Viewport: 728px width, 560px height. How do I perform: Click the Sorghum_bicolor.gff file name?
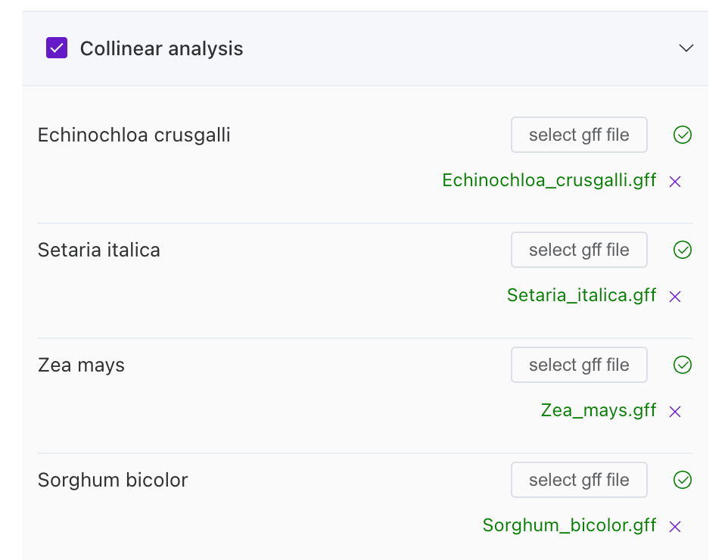click(x=569, y=525)
